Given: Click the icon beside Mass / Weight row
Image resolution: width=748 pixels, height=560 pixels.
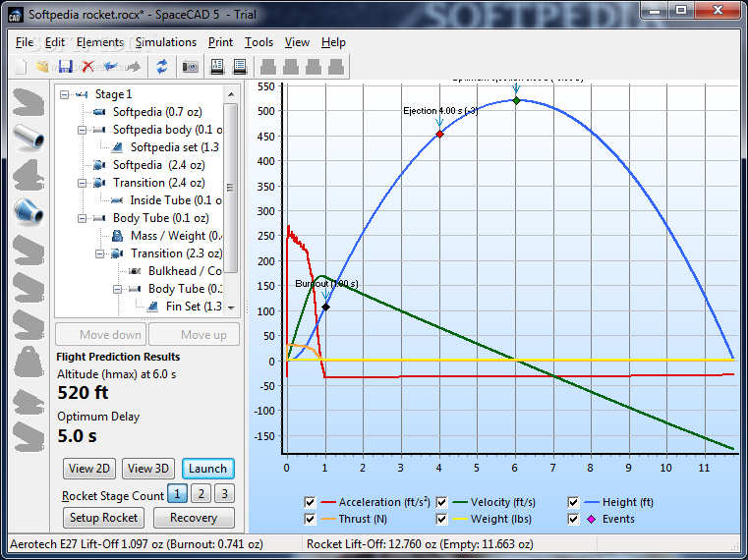Looking at the screenshot, I should click(117, 236).
